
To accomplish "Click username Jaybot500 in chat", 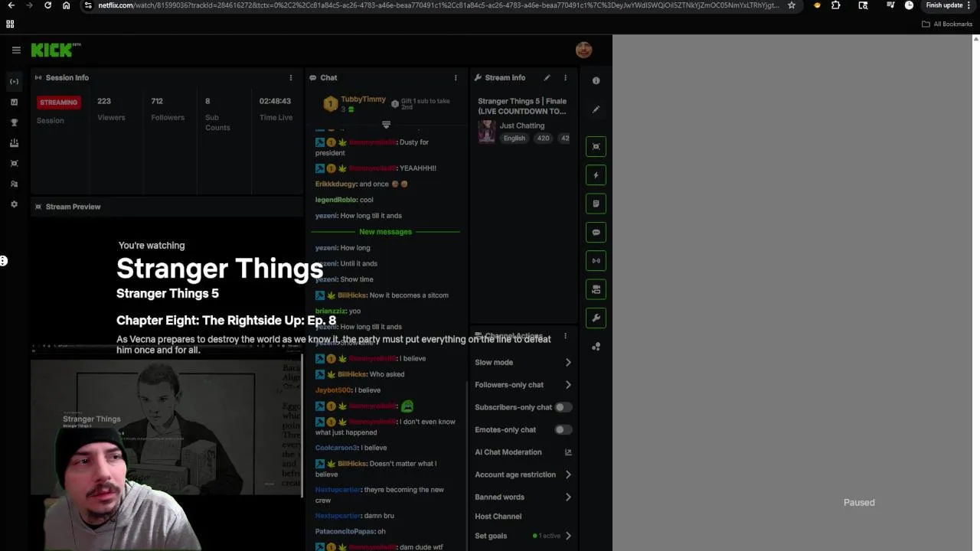I will click(333, 390).
